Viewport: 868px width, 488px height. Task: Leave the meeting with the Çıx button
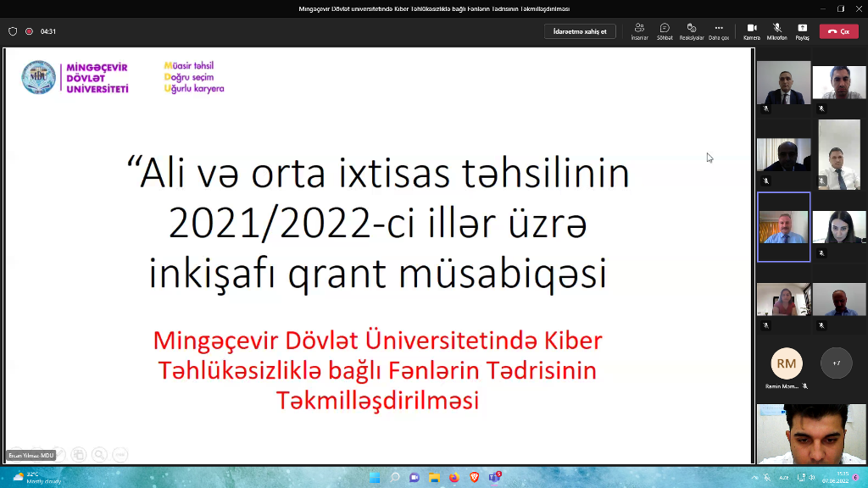(x=838, y=31)
